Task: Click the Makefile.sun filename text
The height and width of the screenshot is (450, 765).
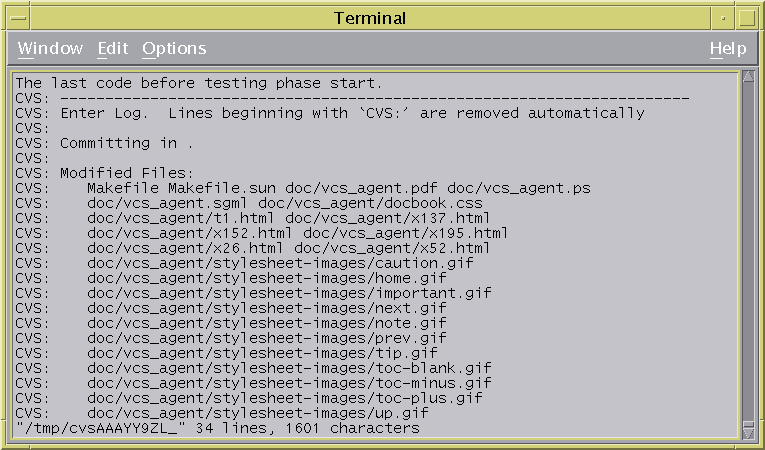Action: 222,188
